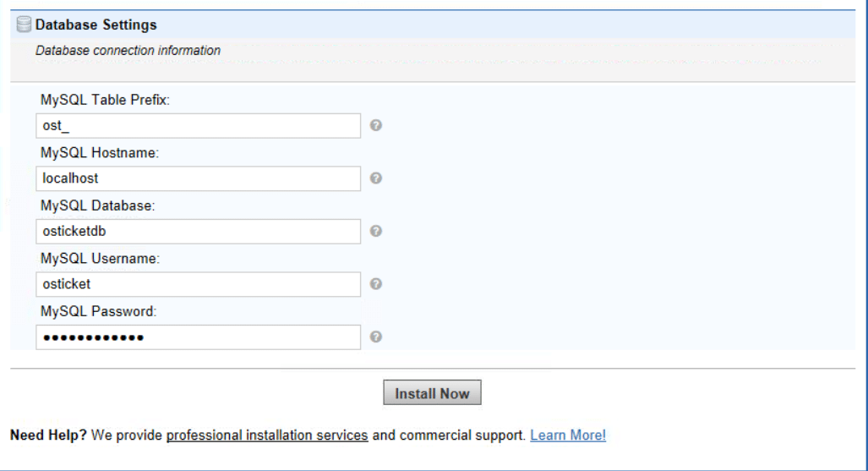Click into the osticketdb database name field

[198, 232]
